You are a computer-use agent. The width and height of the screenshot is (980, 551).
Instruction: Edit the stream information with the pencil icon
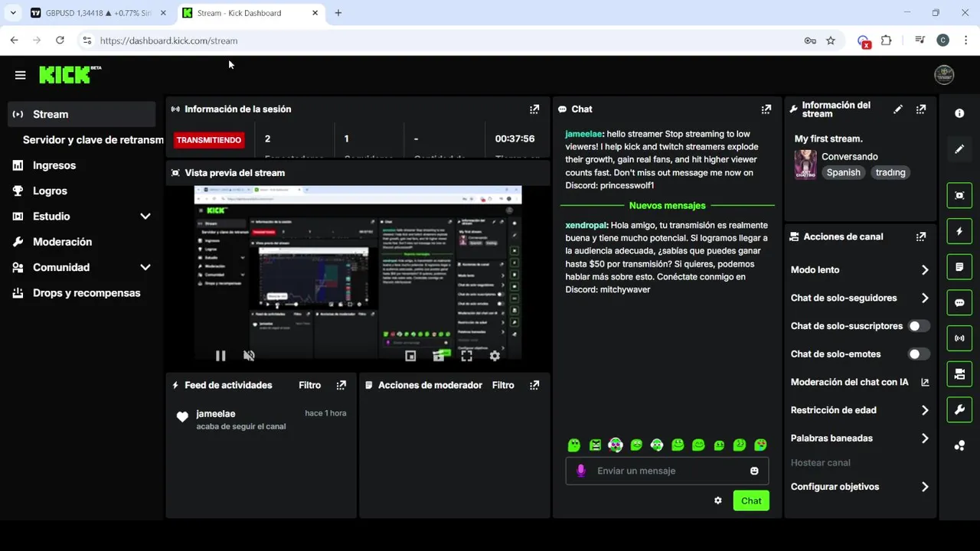coord(898,109)
